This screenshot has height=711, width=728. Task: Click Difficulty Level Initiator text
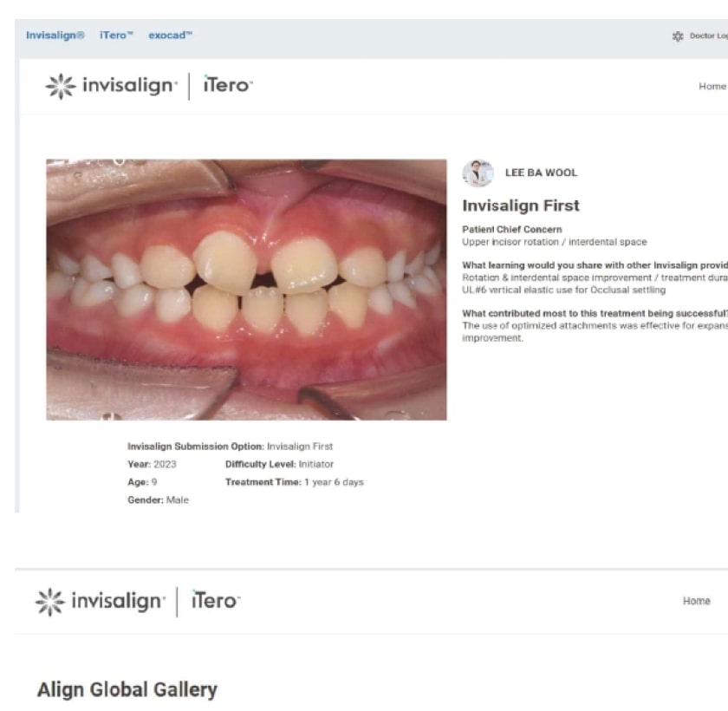pos(279,465)
